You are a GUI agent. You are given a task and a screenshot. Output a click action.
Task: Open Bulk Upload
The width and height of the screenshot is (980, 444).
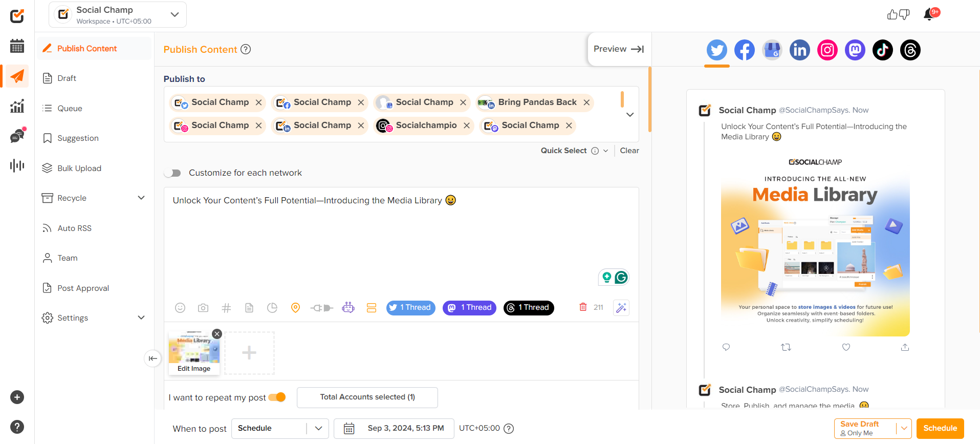pyautogui.click(x=79, y=168)
